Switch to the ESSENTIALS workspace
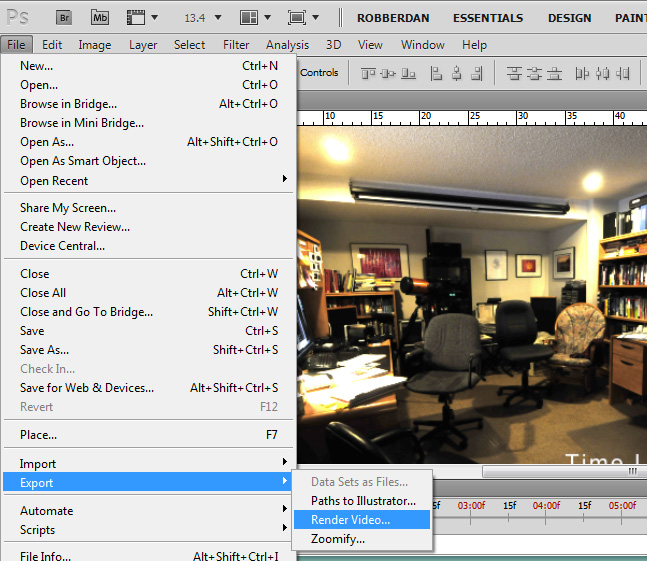The height and width of the screenshot is (561, 647). pos(487,18)
